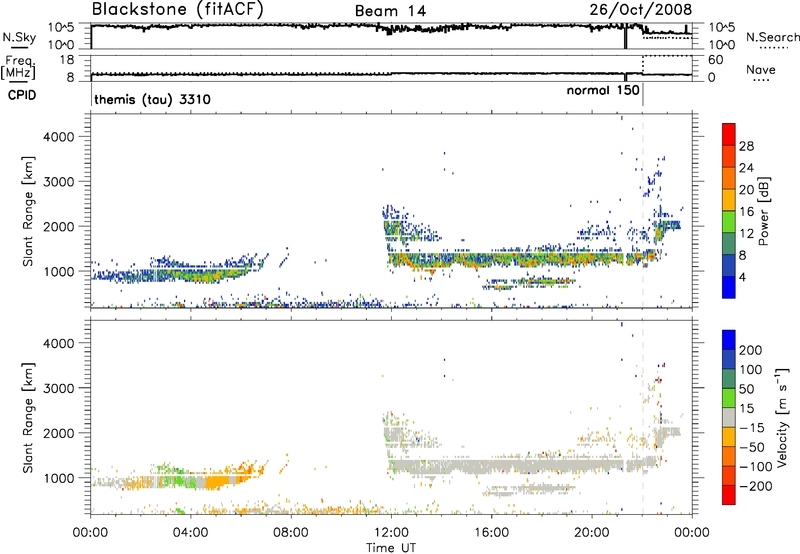Click the green velocity patch near 03:30
This screenshot has width=800, height=554.
coord(179,481)
